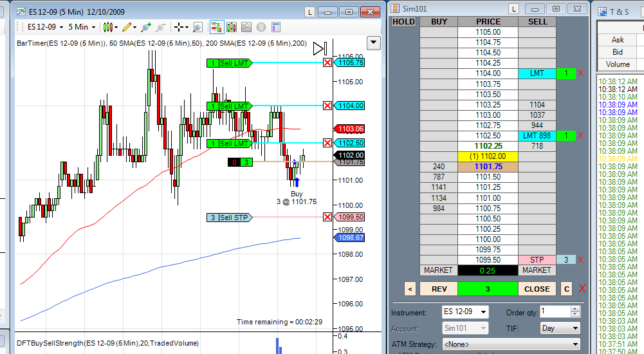Open the chart properties icon
The width and height of the screenshot is (644, 354).
[276, 27]
